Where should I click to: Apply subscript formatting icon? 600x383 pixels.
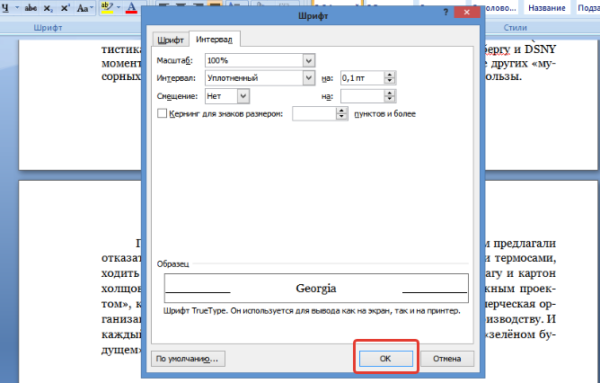pos(47,8)
